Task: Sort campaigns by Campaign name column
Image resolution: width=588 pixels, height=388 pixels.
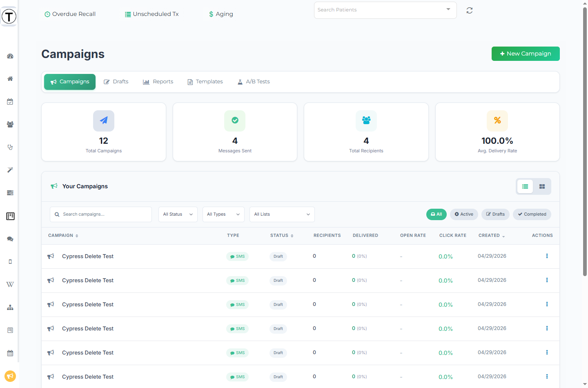Action: point(63,236)
